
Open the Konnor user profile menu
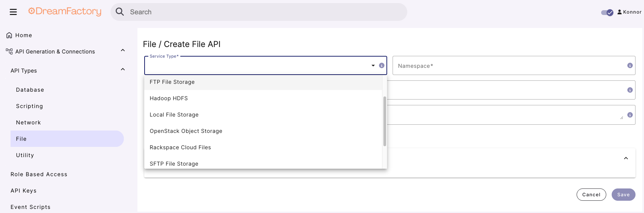(x=629, y=12)
